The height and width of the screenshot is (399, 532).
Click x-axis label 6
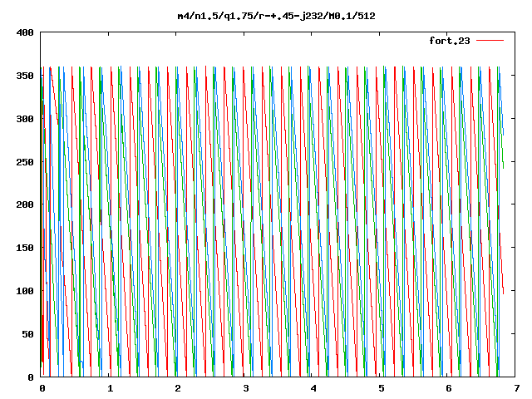pos(449,388)
